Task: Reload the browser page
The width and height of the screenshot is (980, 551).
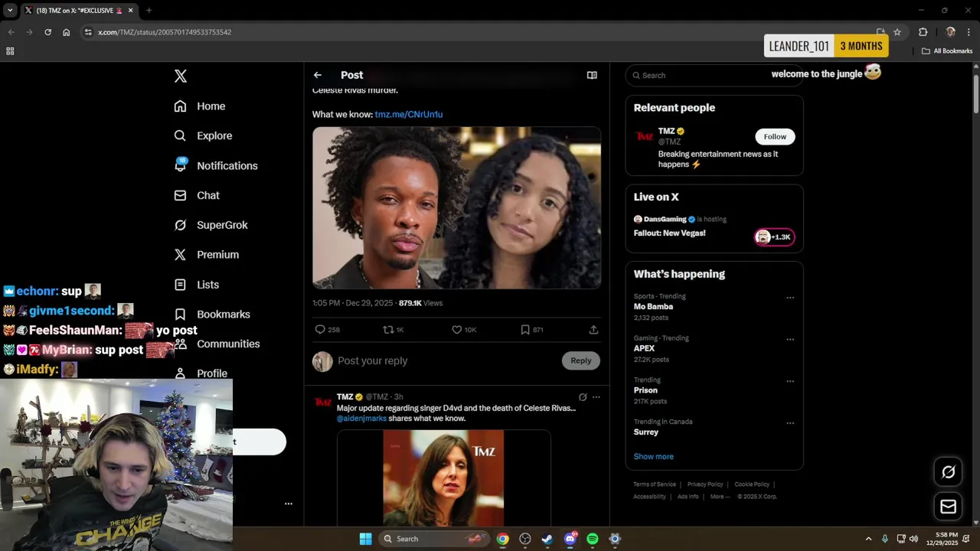Action: [47, 32]
